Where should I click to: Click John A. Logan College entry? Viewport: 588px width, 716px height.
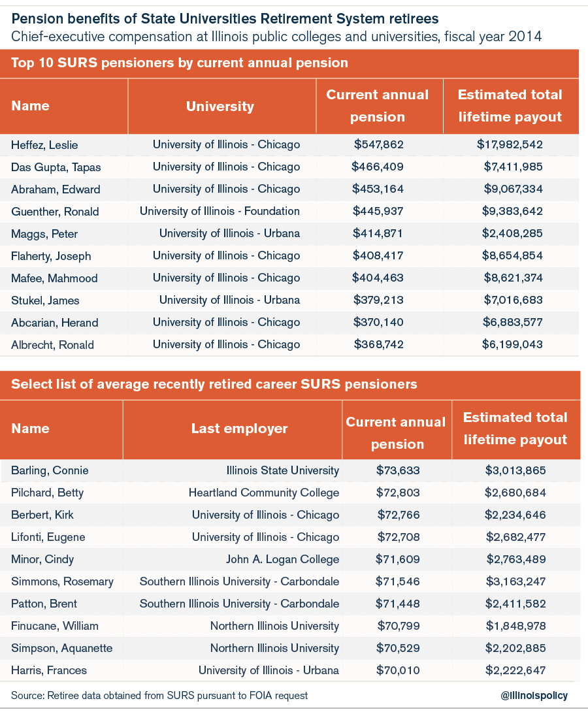(x=283, y=559)
